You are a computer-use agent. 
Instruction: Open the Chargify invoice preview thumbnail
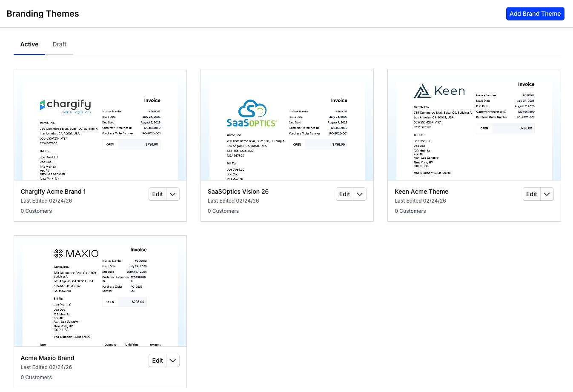pyautogui.click(x=100, y=125)
